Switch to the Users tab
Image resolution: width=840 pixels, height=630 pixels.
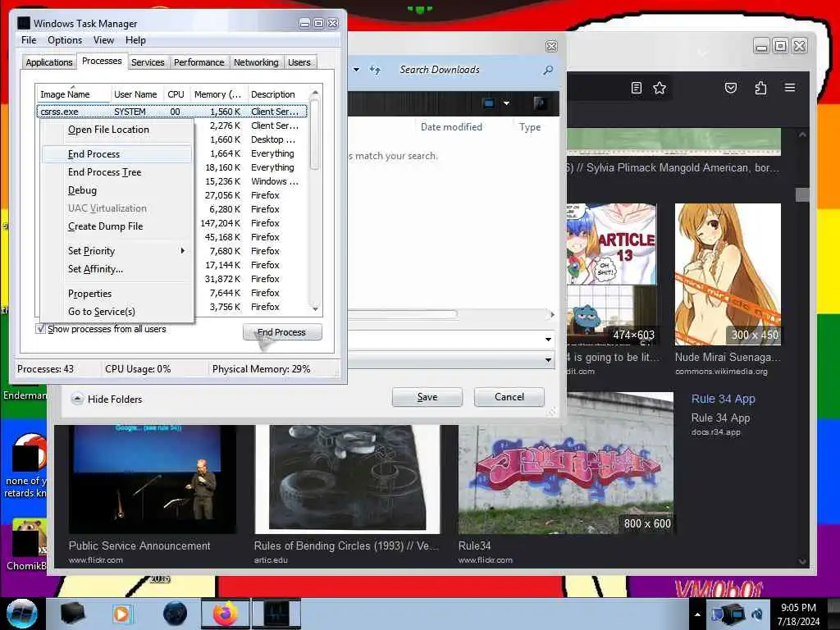click(299, 62)
